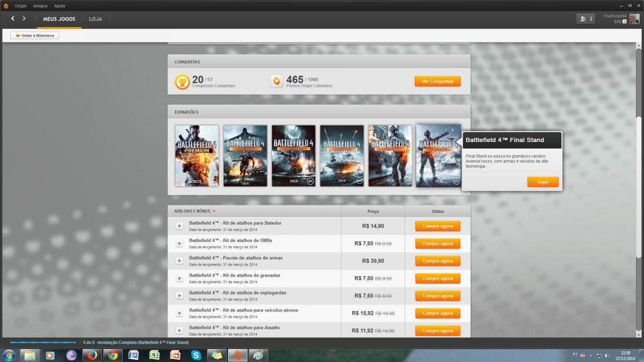Select Battlefield 4 Premium expansion cover
Screen dimensions: 644x362
point(197,156)
